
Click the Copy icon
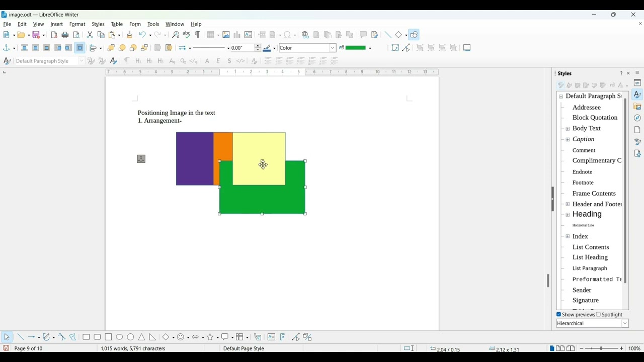(x=101, y=35)
